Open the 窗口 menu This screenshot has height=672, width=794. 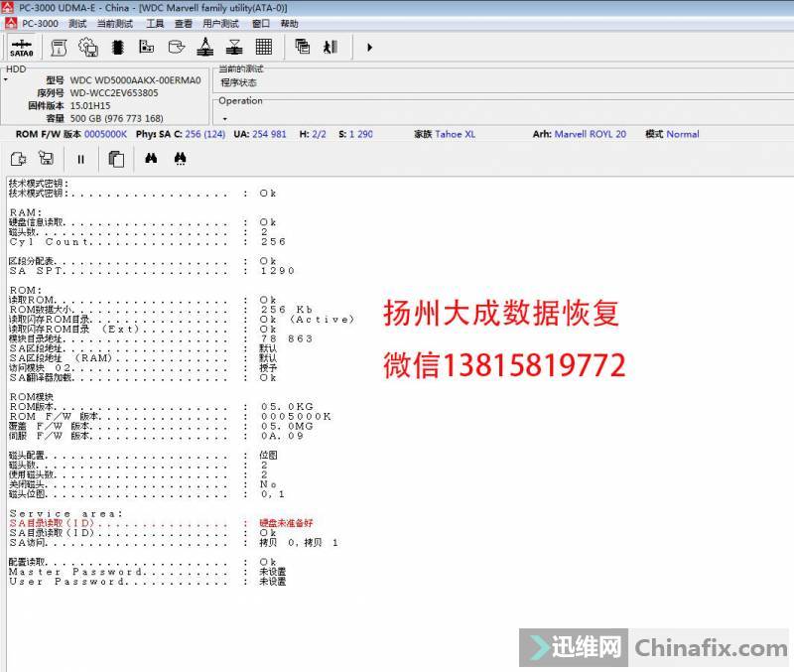(x=261, y=24)
